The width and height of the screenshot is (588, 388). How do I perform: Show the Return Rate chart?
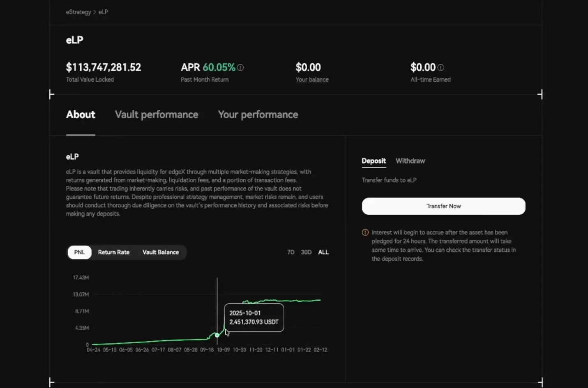pyautogui.click(x=114, y=252)
